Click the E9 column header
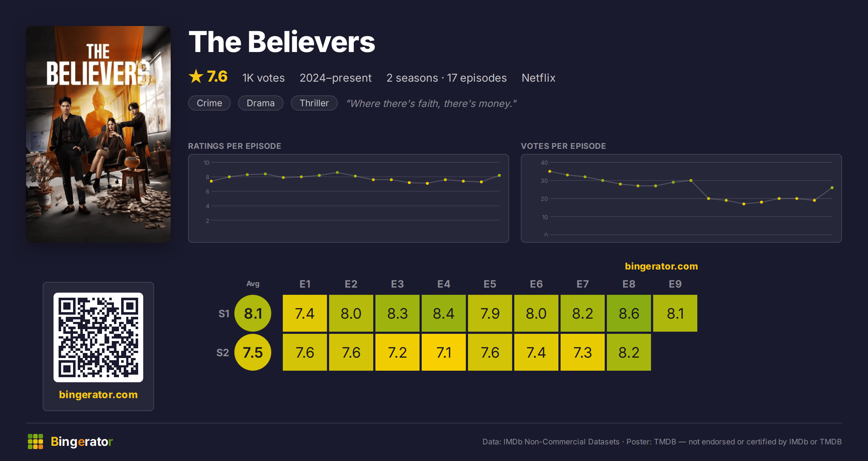The height and width of the screenshot is (461, 868). (x=675, y=284)
